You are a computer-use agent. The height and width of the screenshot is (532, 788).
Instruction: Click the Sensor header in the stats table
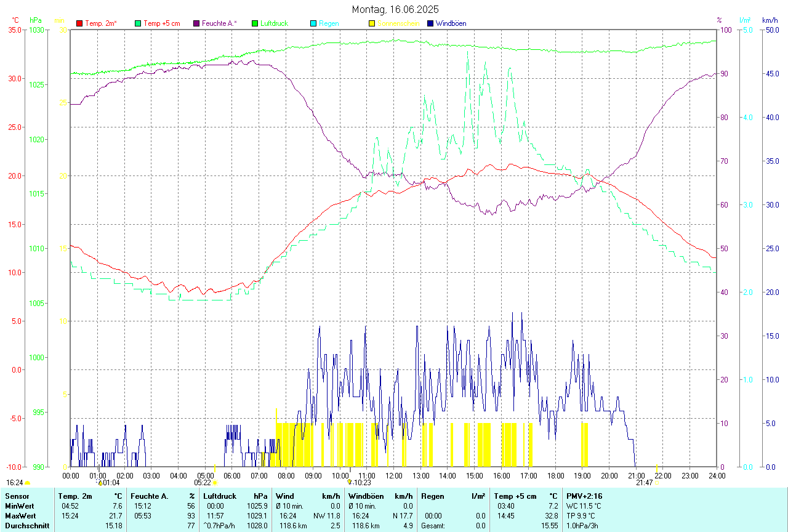(x=17, y=496)
